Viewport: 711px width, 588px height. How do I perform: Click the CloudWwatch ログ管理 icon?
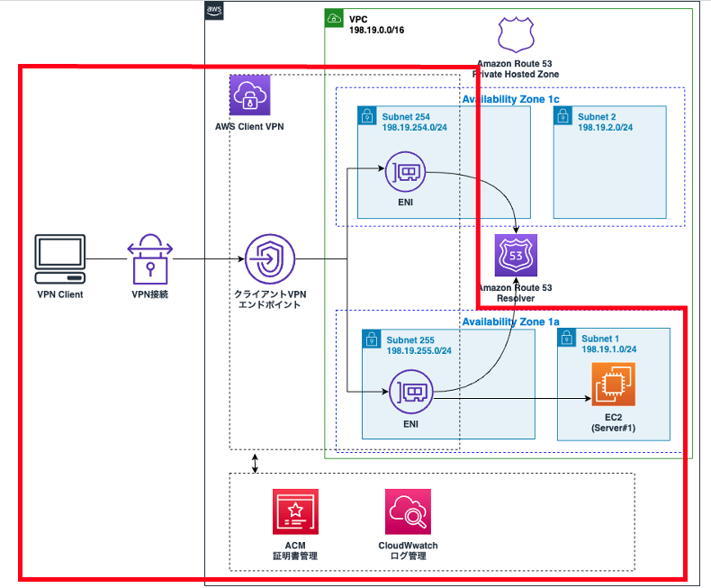click(408, 511)
